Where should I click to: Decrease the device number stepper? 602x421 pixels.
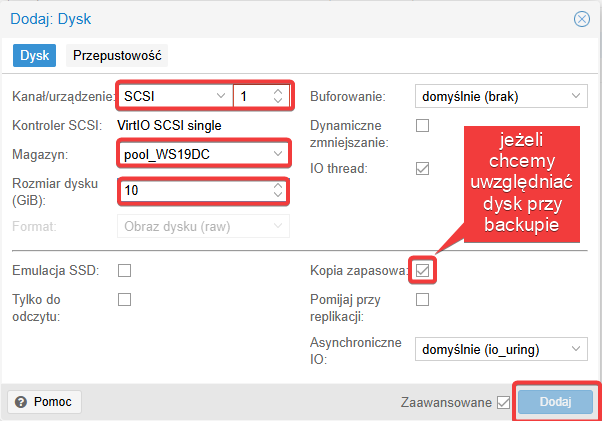[x=278, y=100]
